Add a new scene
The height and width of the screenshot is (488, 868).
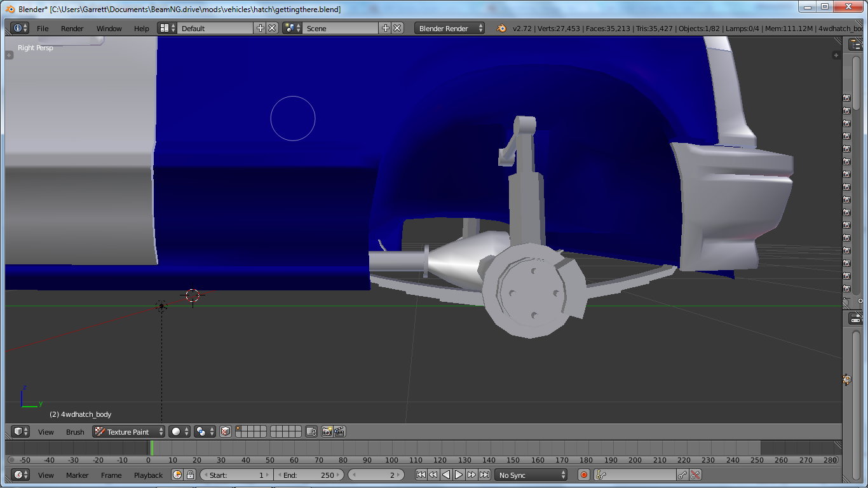tap(386, 28)
